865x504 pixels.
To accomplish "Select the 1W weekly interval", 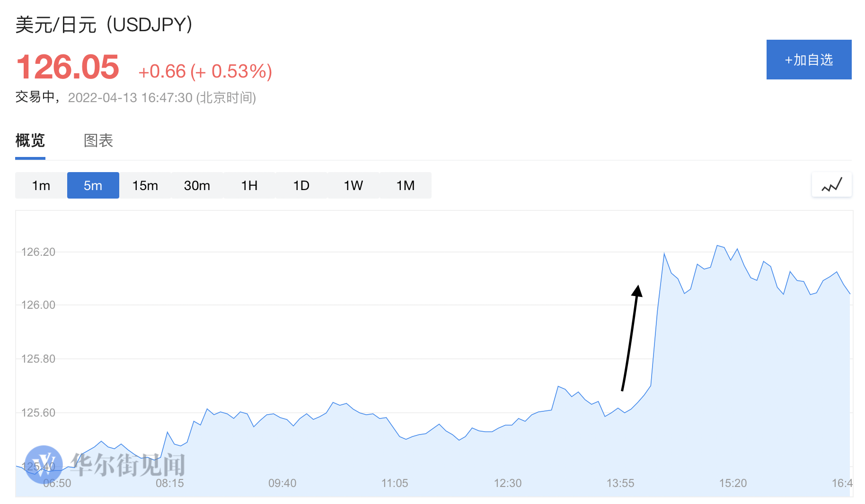I will 353,185.
